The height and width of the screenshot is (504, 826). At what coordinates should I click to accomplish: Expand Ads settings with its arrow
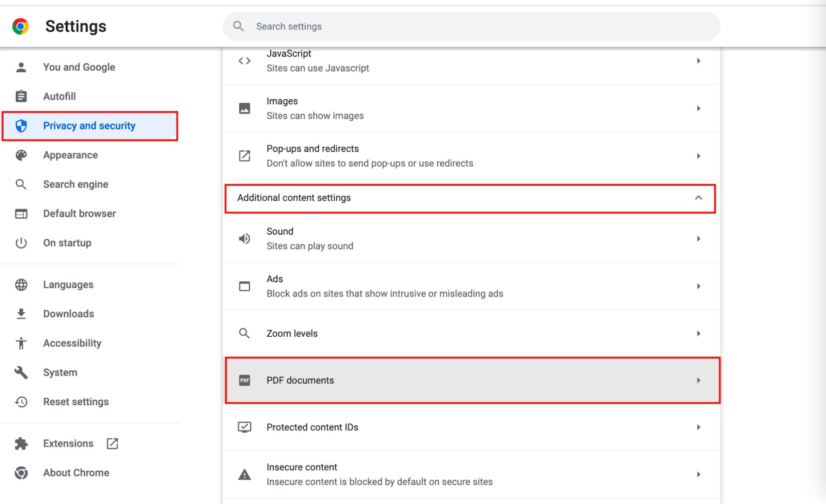[x=698, y=286]
